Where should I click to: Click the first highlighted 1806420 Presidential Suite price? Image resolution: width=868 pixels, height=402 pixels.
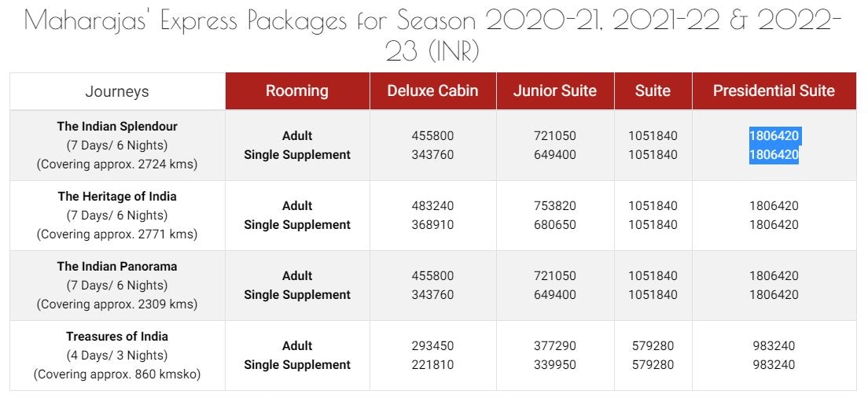point(774,135)
